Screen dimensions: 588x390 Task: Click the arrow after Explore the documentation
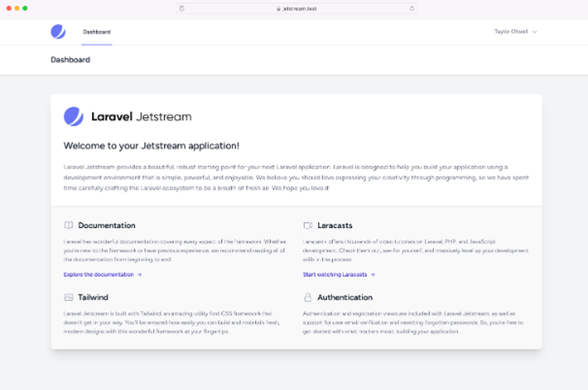point(139,275)
